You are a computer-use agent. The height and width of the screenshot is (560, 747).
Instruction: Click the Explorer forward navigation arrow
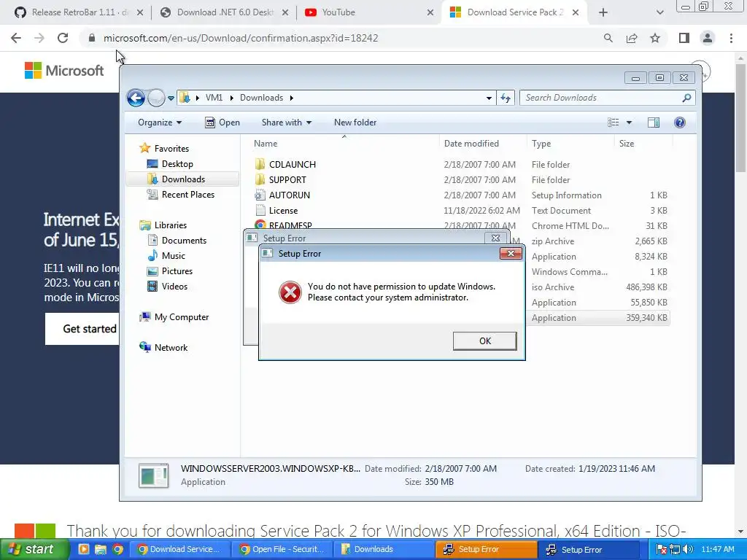[x=156, y=98]
